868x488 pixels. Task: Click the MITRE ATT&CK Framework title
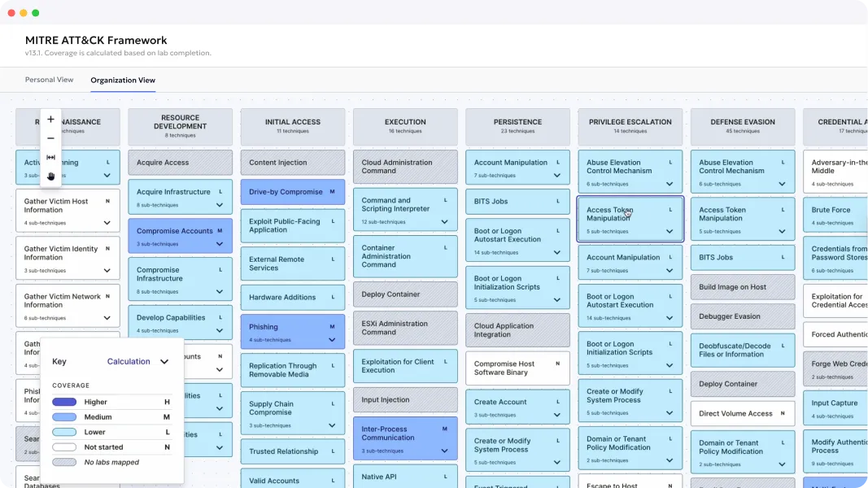(x=96, y=41)
